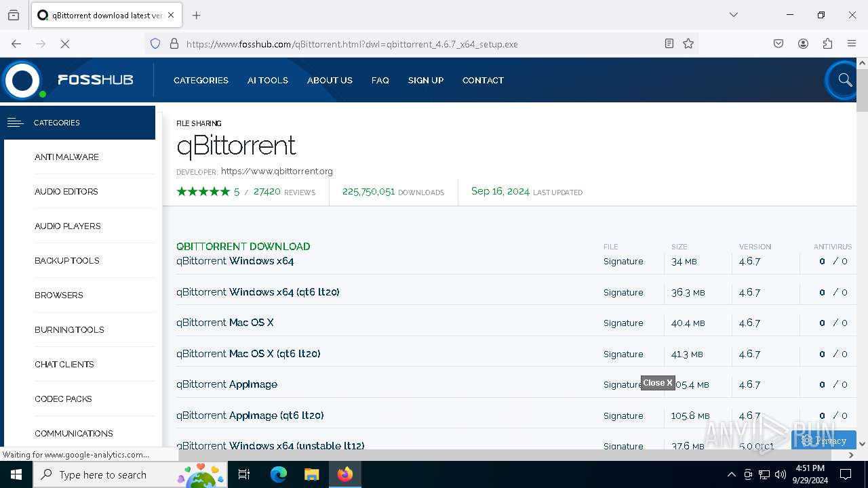Show hidden system tray icons chevron

click(731, 474)
